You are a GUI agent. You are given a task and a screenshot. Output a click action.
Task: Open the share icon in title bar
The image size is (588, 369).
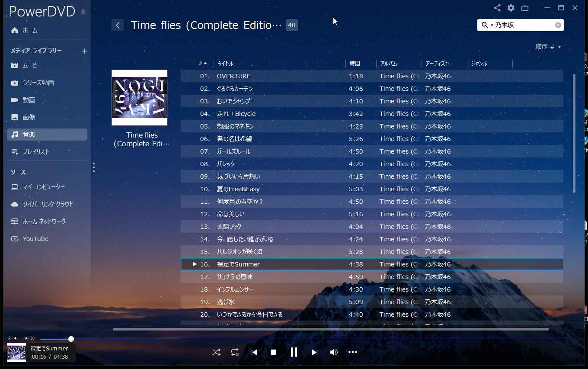(497, 8)
